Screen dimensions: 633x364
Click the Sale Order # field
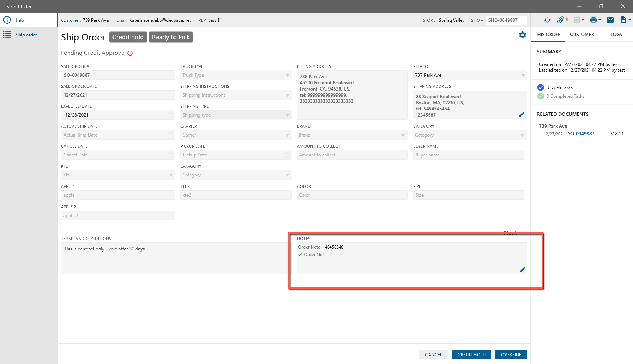pyautogui.click(x=118, y=75)
